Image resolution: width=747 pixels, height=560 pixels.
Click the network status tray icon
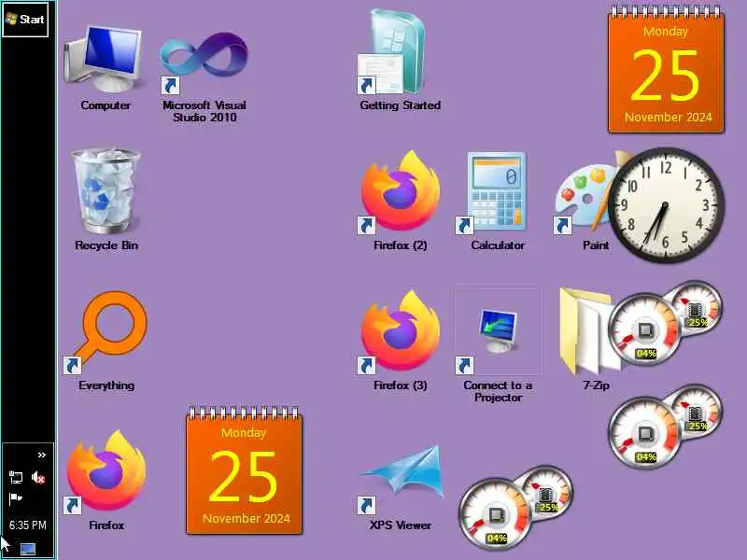click(x=16, y=477)
